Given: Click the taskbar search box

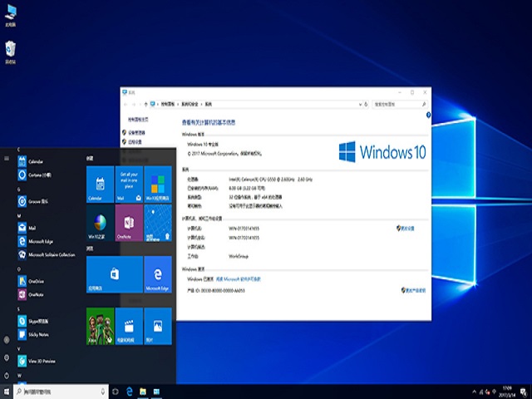Looking at the screenshot, I should 63,391.
